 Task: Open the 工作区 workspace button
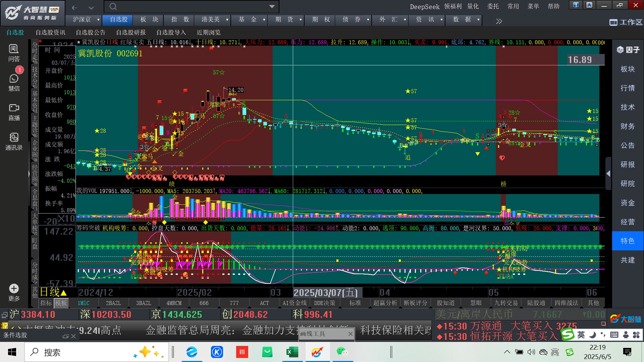tap(626, 22)
